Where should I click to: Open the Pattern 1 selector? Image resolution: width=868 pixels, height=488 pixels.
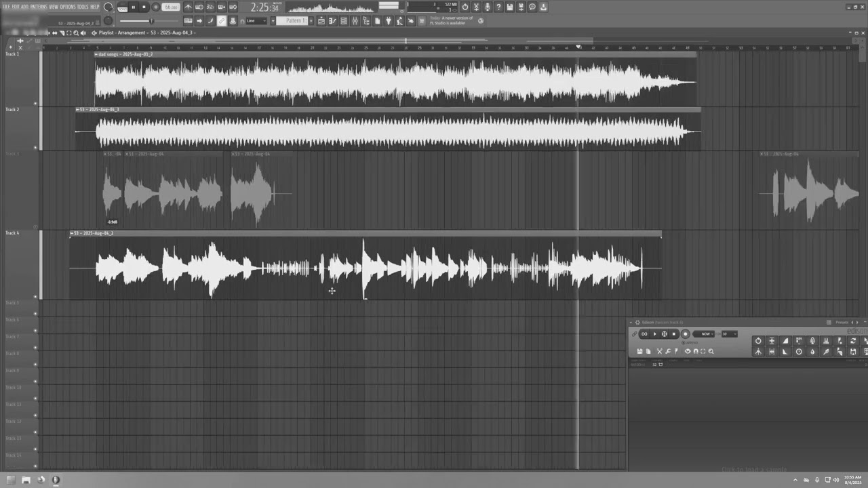pos(293,21)
